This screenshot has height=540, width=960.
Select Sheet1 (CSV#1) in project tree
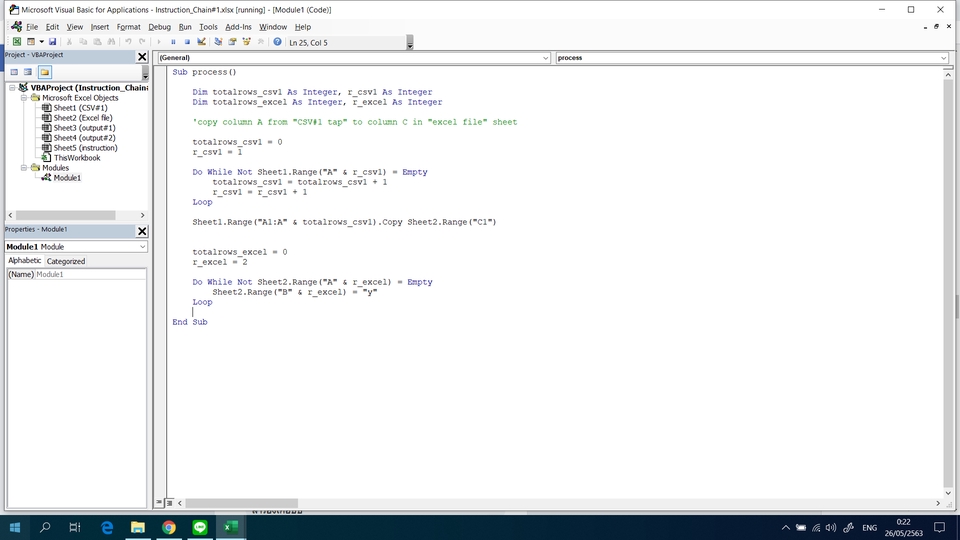(x=80, y=108)
